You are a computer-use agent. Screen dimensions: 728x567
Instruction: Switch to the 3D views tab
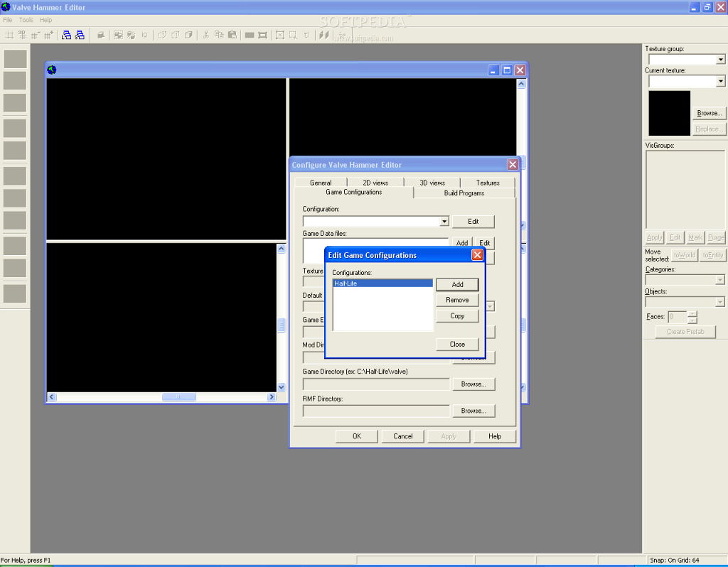coord(432,183)
